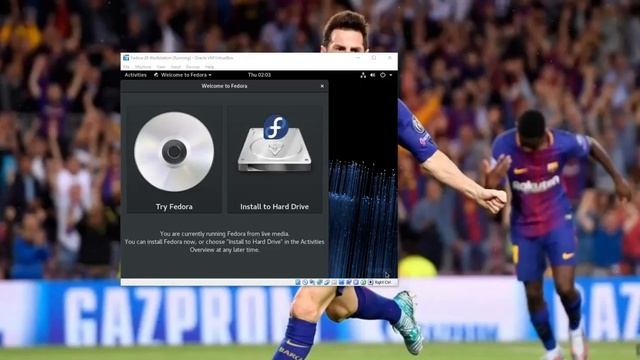640x360 pixels.
Task: Click the shared folders status icon
Action: tap(334, 282)
